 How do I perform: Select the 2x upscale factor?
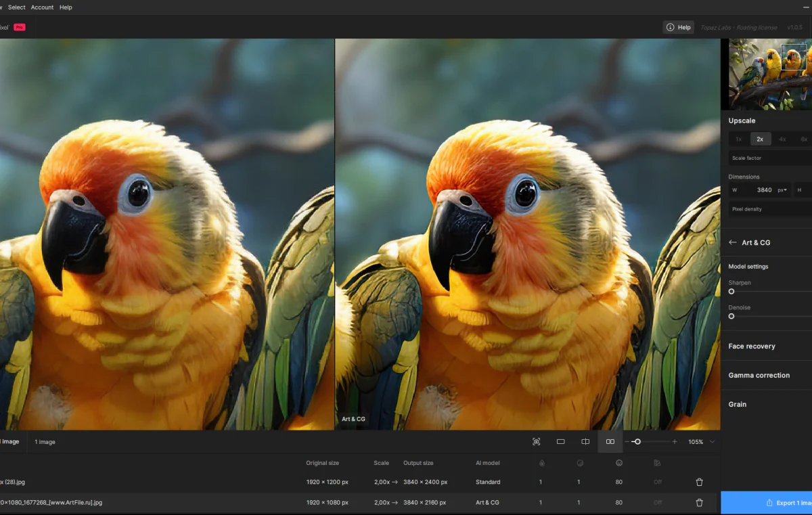click(x=760, y=139)
